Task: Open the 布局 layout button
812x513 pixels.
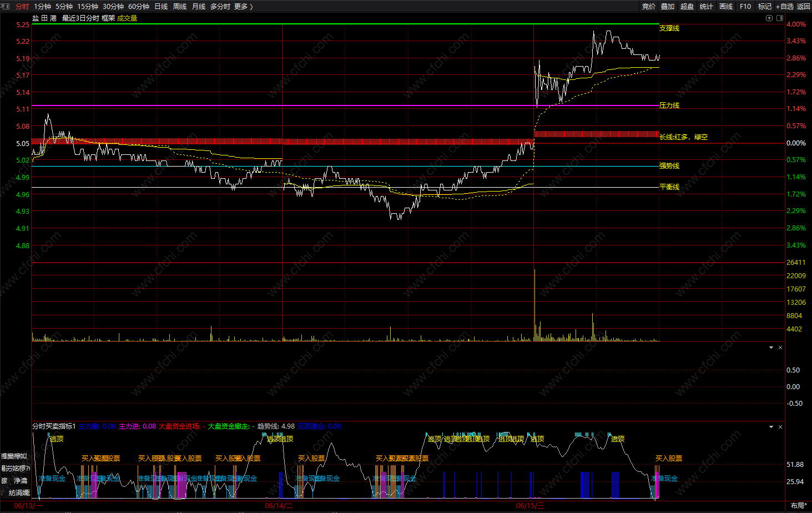Action: (x=799, y=506)
